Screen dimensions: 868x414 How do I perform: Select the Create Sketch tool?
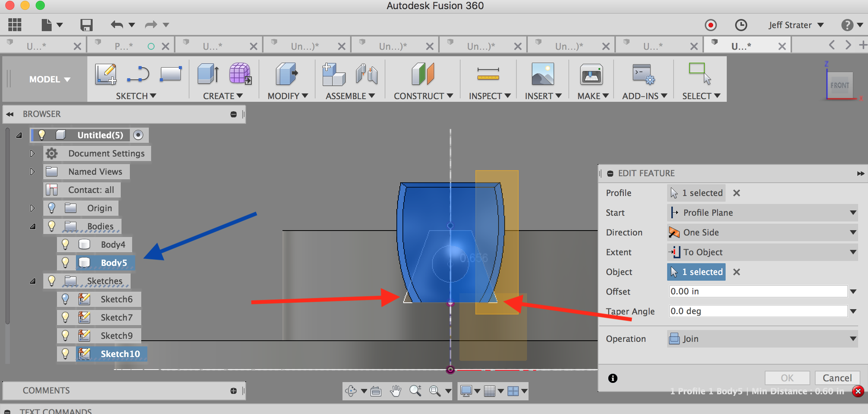(106, 74)
